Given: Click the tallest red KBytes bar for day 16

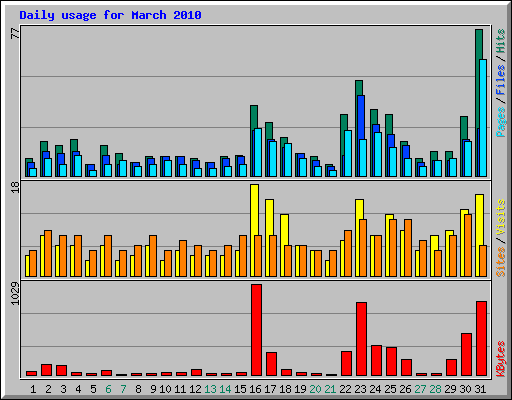Looking at the screenshot, I should point(256,330).
